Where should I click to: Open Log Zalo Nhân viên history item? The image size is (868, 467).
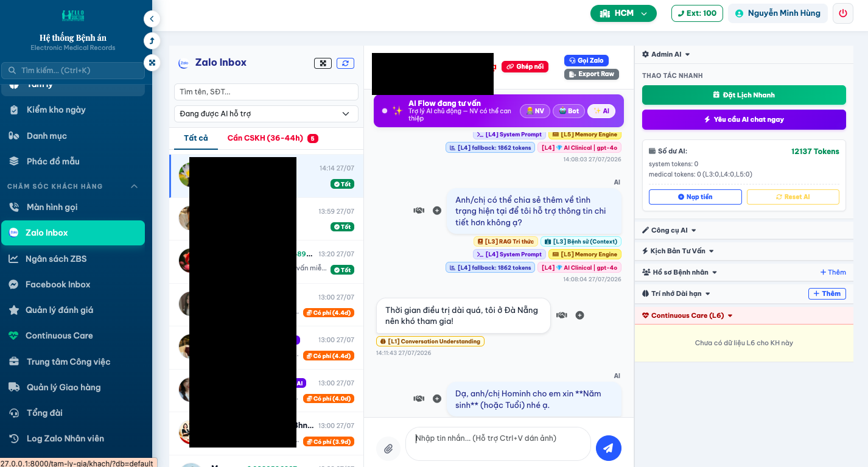point(73,438)
